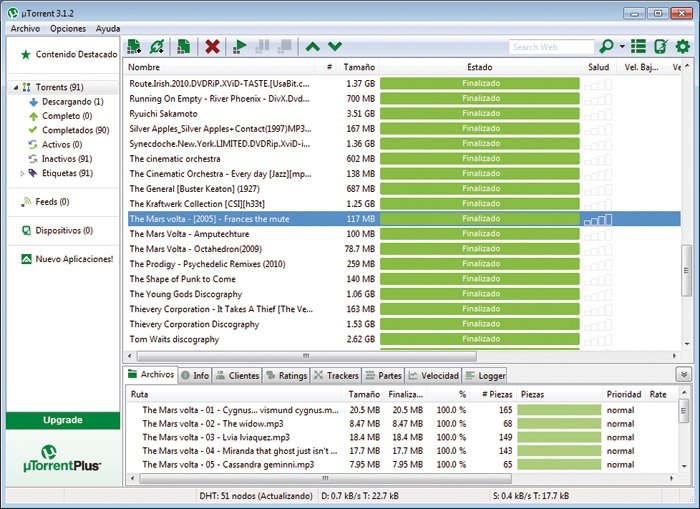
Task: Select The Mars Volta - Amputechture row
Action: tap(402, 234)
